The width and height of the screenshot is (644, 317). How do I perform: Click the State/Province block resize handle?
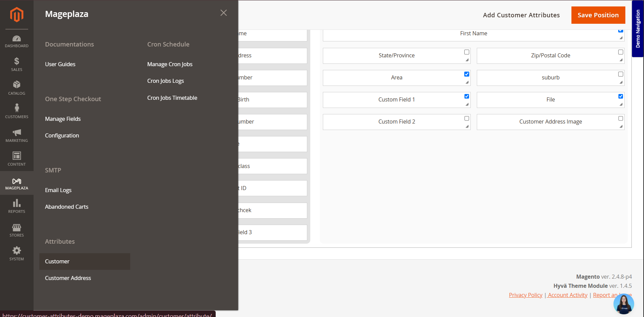point(467,60)
